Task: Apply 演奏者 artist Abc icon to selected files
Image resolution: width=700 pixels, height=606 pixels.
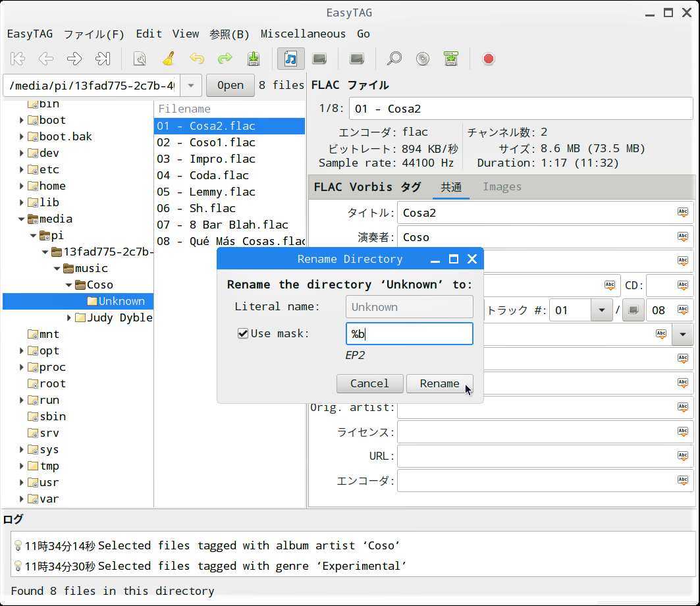Action: pyautogui.click(x=683, y=236)
